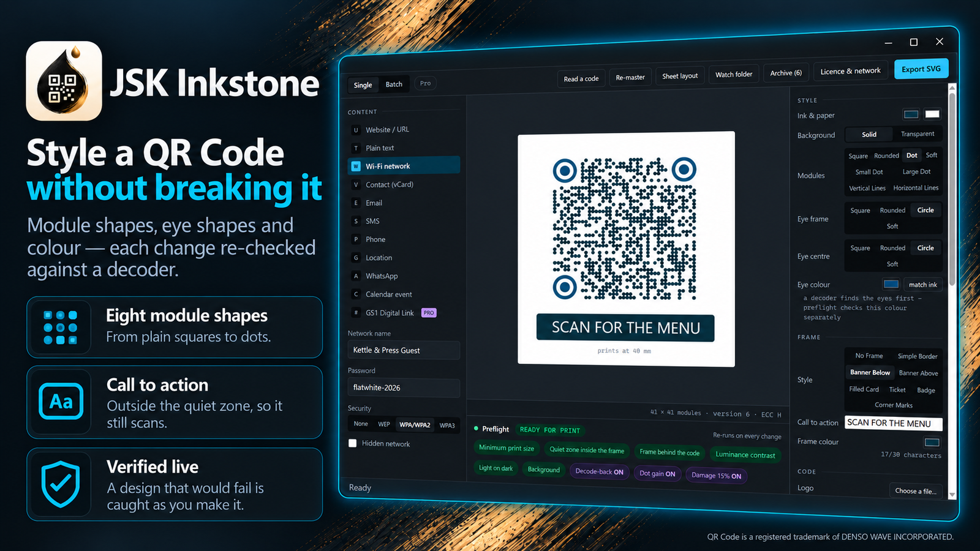Select the Plain text 'T' icon
This screenshot has width=980, height=551.
[x=356, y=148]
